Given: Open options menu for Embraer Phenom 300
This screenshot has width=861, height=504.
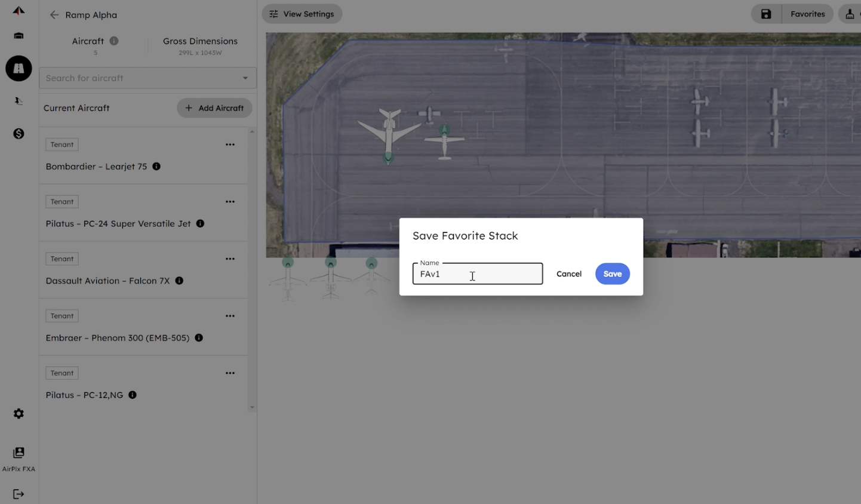Looking at the screenshot, I should pyautogui.click(x=230, y=316).
